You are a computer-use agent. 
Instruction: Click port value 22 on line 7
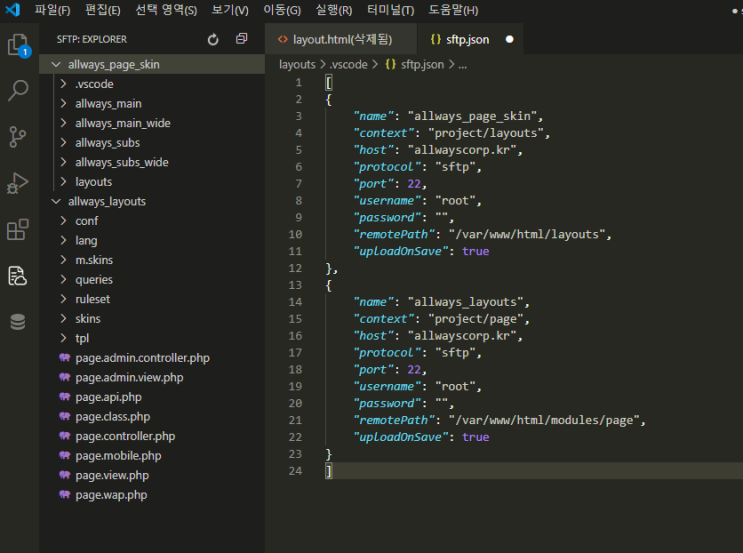click(414, 183)
